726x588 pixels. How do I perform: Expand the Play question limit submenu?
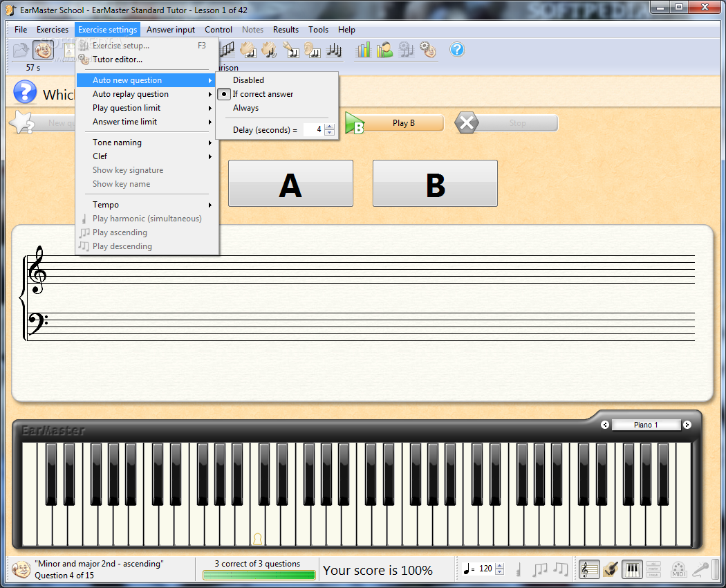click(147, 108)
